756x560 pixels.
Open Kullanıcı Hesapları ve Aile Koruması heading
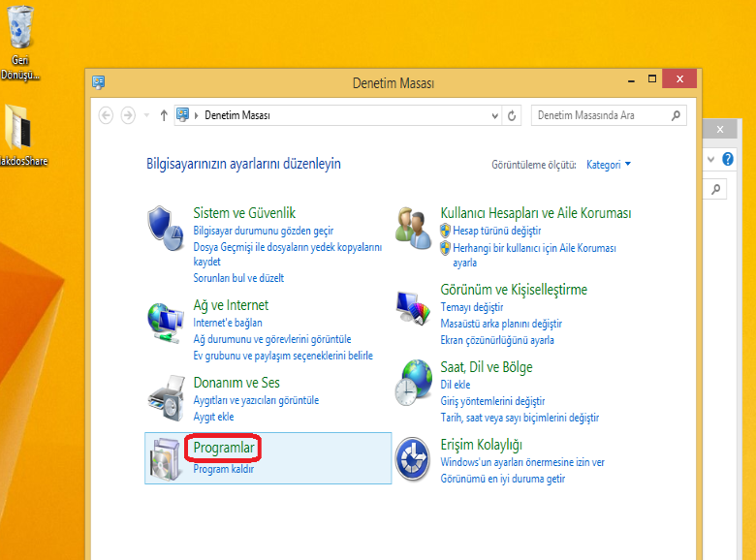point(536,213)
